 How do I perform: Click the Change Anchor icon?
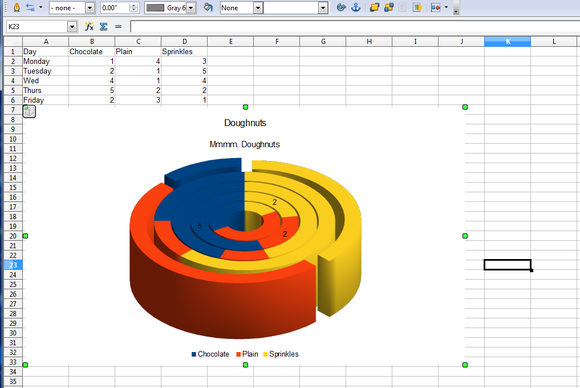click(356, 7)
